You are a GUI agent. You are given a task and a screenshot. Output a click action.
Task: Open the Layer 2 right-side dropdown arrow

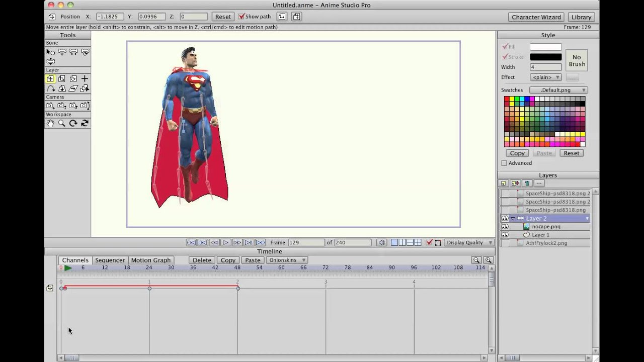587,219
